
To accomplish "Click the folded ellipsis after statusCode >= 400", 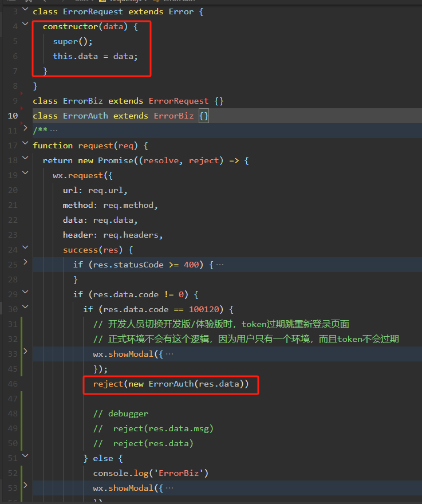I will (220, 265).
